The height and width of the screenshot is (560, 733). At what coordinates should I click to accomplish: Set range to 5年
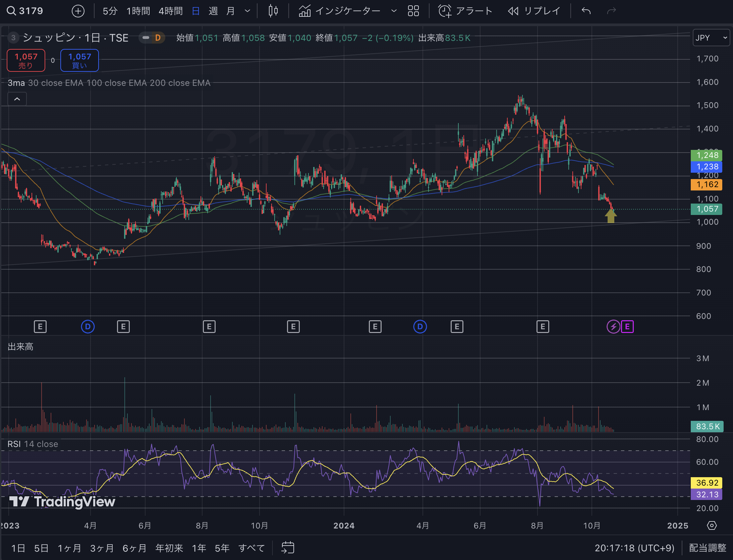pos(222,548)
